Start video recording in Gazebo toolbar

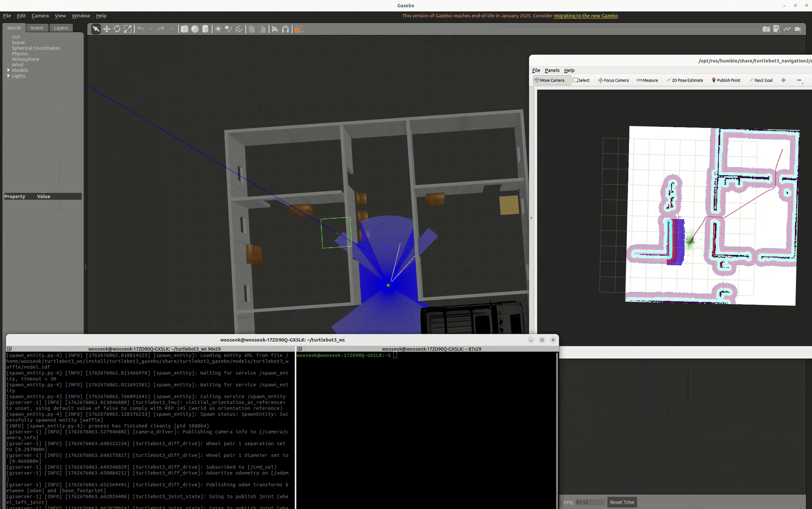[798, 29]
